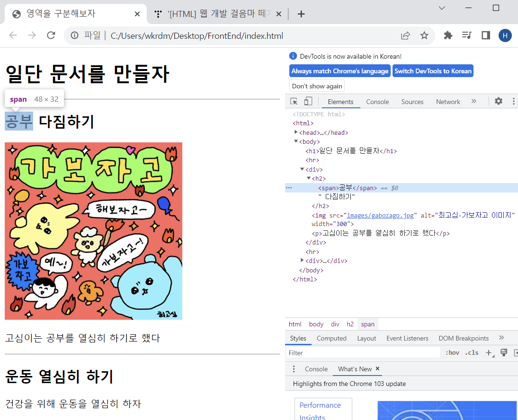This screenshot has width=518, height=420.
Task: Collapse the body element node
Action: [x=296, y=141]
